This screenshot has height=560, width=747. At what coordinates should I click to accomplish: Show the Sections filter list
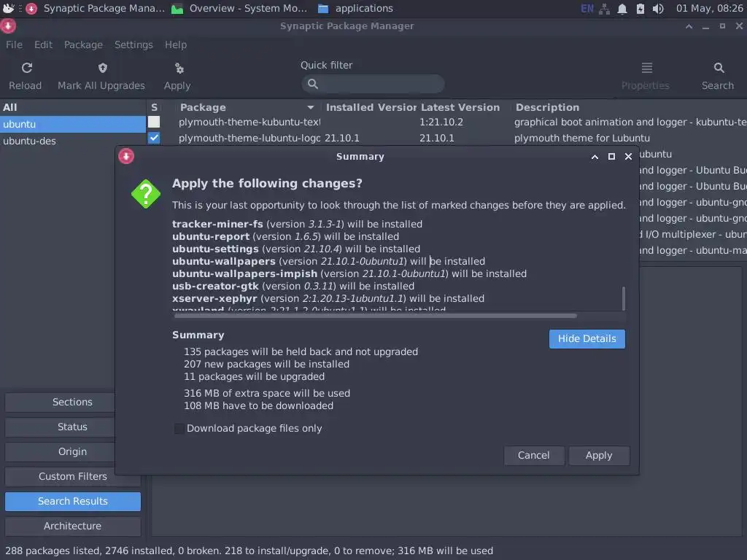tap(72, 402)
